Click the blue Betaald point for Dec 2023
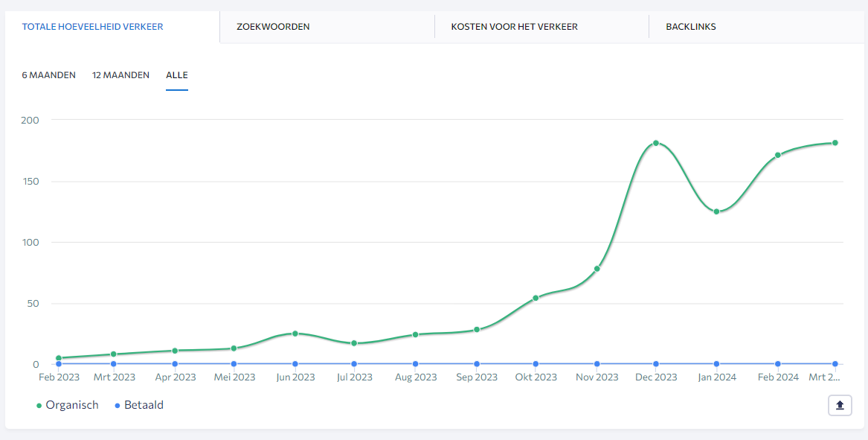The width and height of the screenshot is (868, 440). click(656, 364)
